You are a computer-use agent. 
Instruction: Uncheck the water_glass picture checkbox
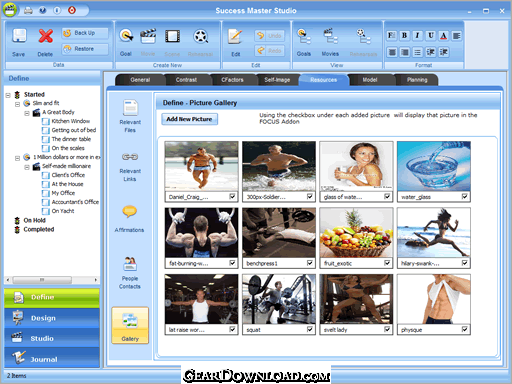tap(465, 197)
